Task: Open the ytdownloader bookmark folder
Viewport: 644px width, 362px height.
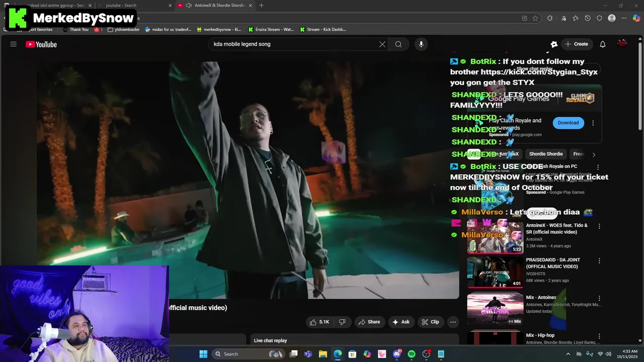Action: point(124,29)
